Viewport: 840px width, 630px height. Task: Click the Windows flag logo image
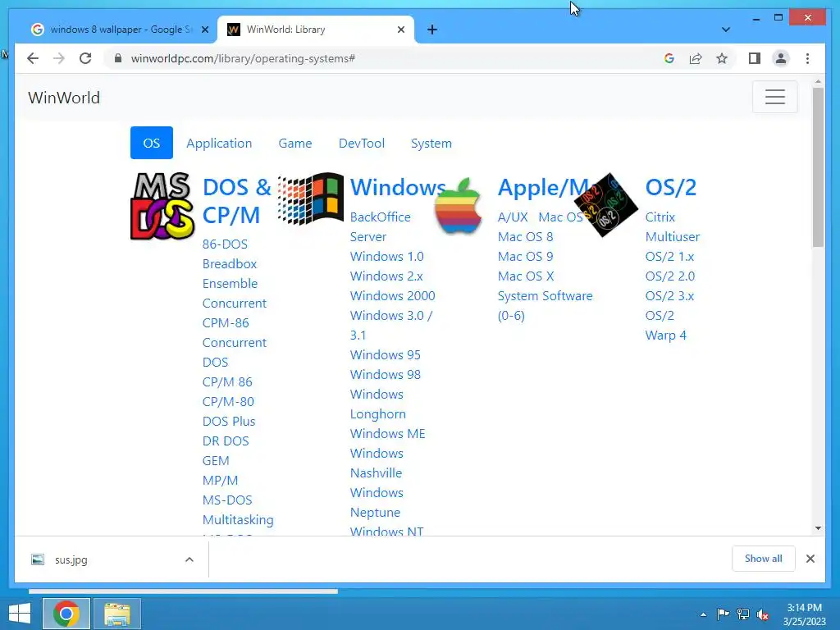tap(311, 199)
